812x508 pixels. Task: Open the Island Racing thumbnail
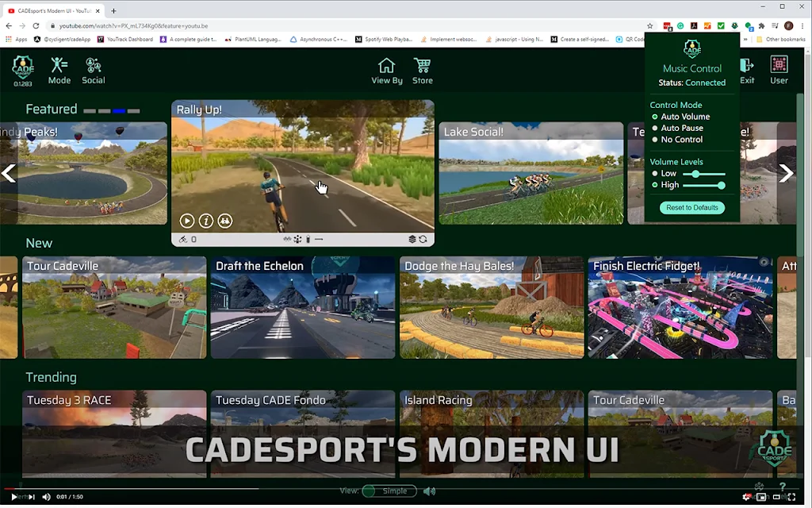pyautogui.click(x=492, y=434)
